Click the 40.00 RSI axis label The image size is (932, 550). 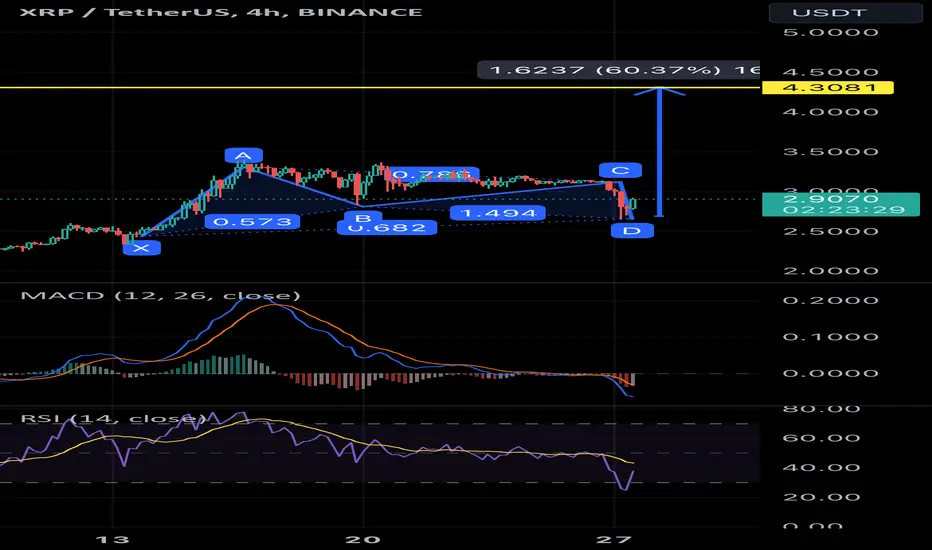[x=821, y=467]
